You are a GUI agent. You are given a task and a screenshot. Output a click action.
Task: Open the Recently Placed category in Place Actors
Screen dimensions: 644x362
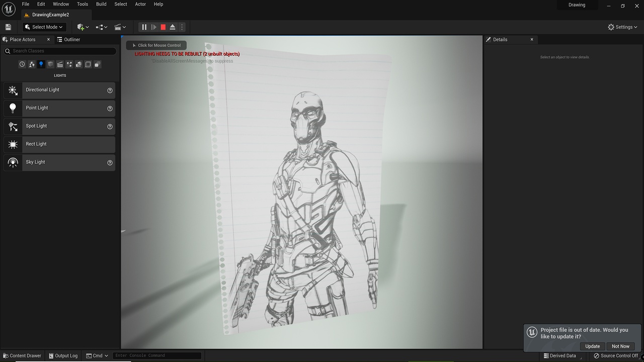(22, 64)
